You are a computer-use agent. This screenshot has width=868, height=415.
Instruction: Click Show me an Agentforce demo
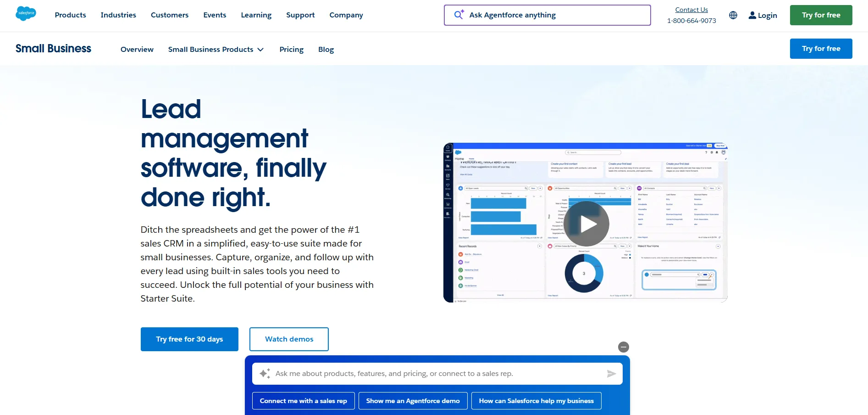click(413, 401)
